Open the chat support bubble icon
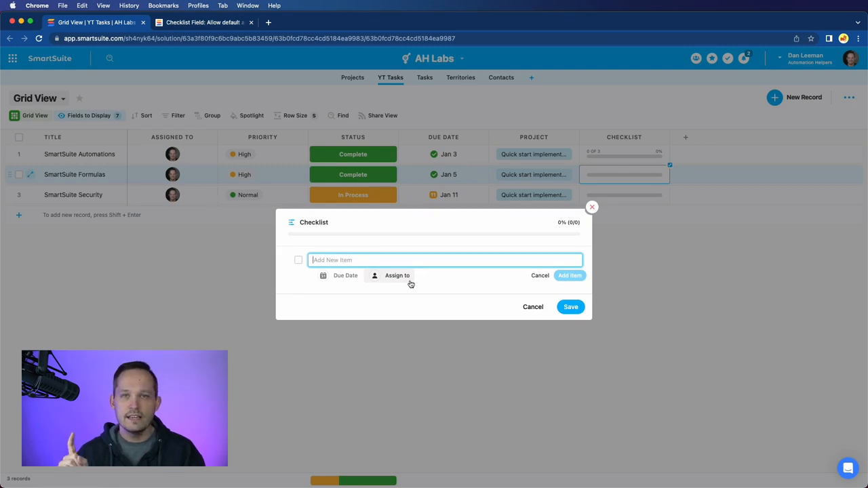This screenshot has width=868, height=488. tap(848, 468)
